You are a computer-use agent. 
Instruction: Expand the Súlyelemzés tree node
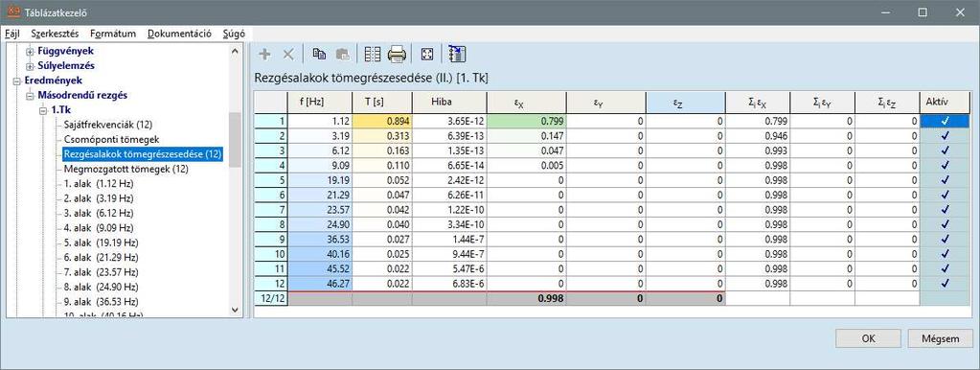30,65
